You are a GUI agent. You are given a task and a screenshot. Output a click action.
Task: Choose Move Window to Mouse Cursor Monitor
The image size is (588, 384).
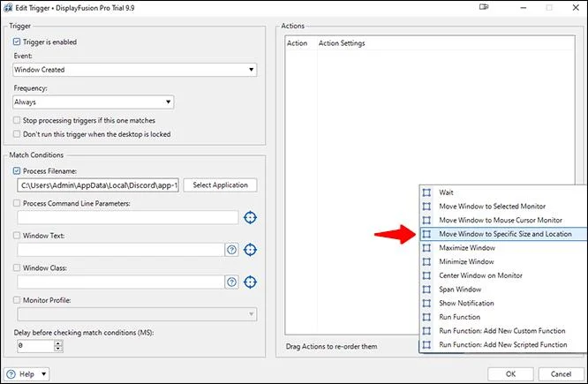click(503, 220)
